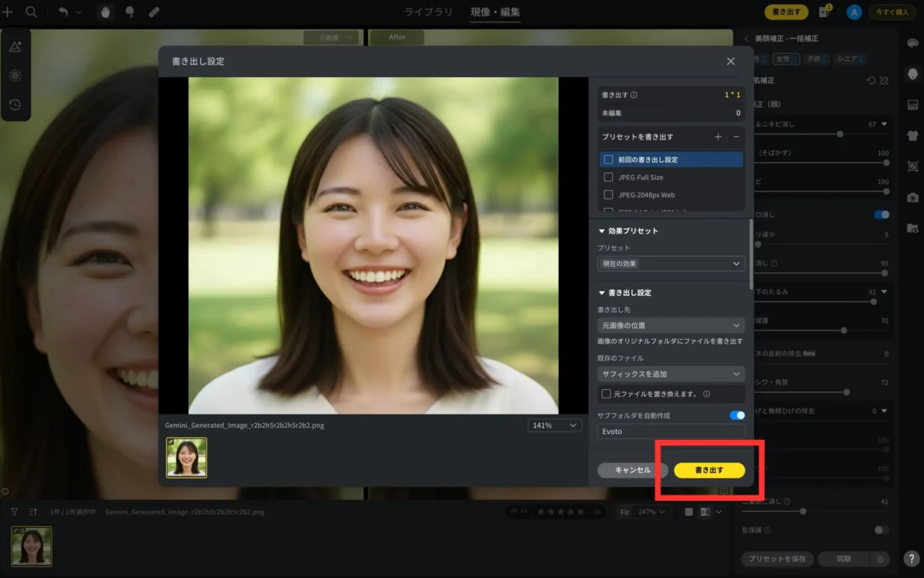Adjust the そばかす slider at 100

(x=886, y=163)
